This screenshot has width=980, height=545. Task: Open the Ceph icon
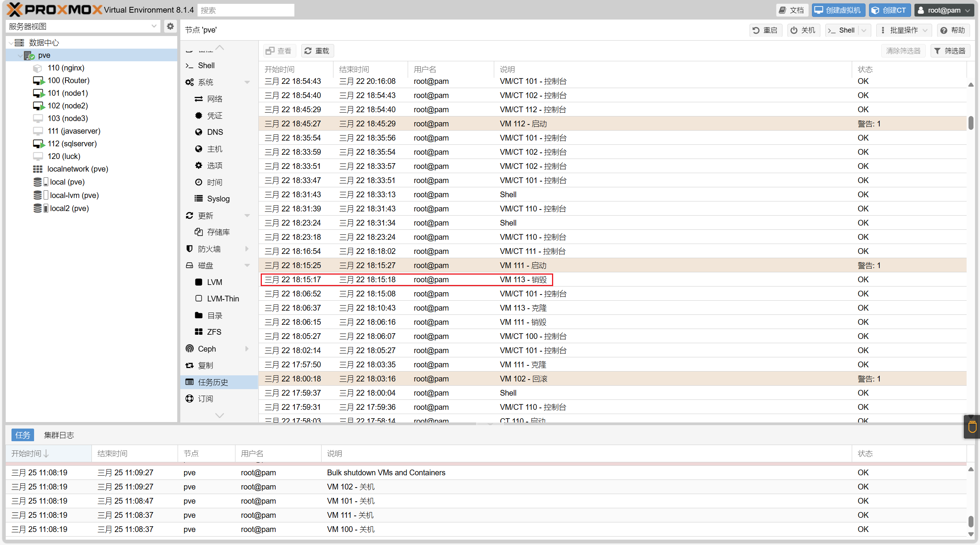tap(189, 349)
